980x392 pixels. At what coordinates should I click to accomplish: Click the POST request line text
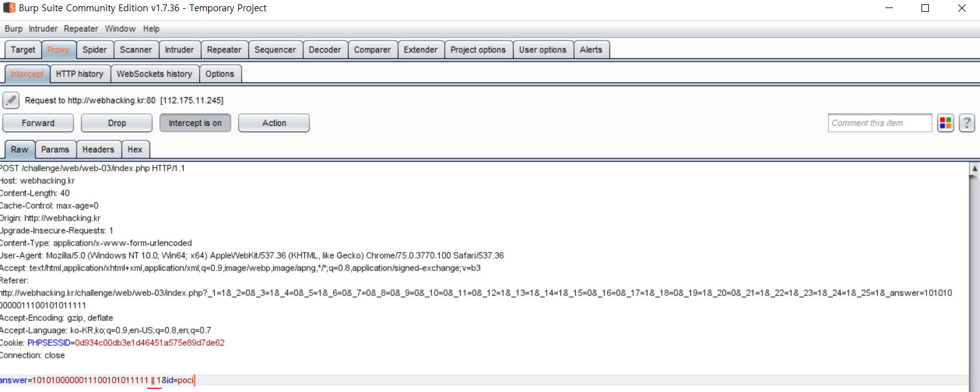(93, 168)
